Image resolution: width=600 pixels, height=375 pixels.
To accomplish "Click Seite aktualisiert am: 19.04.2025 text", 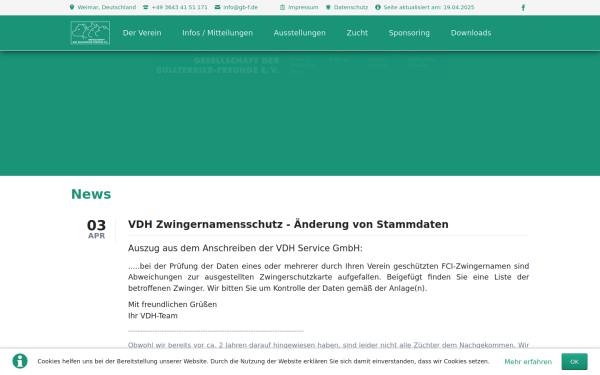I will coord(429,7).
